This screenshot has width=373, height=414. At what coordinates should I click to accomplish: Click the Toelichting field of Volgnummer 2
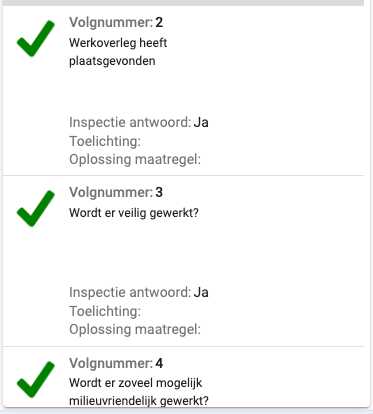(105, 141)
